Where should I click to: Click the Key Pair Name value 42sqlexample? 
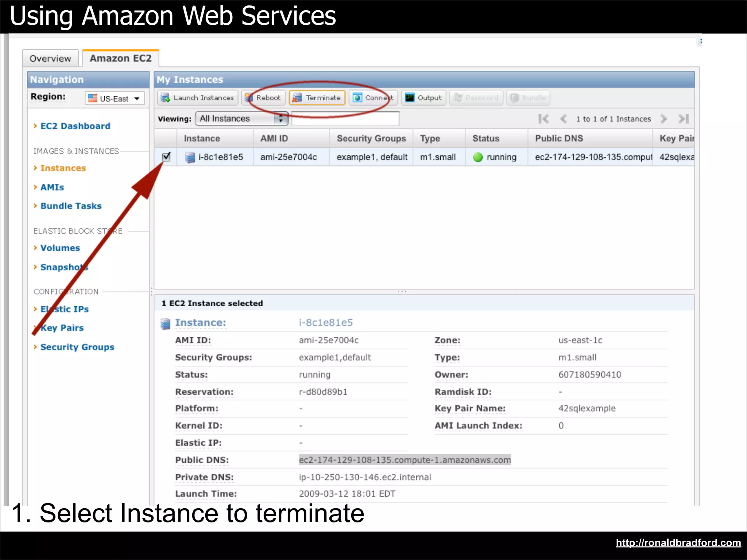pyautogui.click(x=587, y=409)
